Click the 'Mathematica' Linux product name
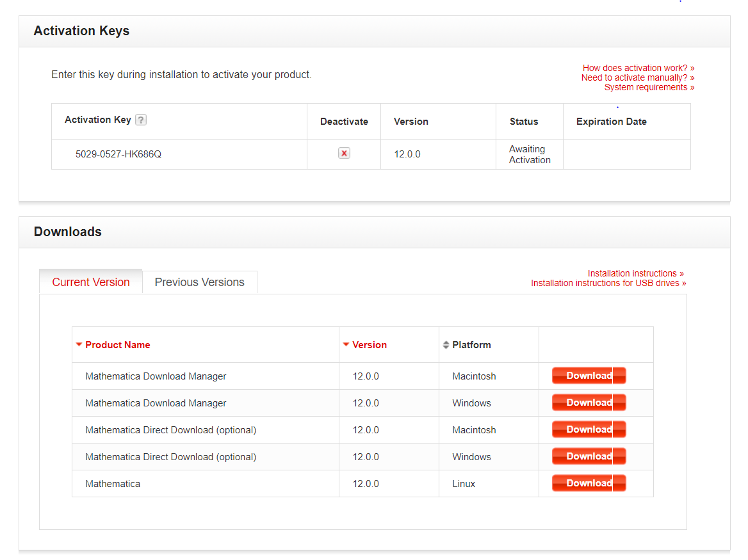Screen dimensions: 748x560 113,484
